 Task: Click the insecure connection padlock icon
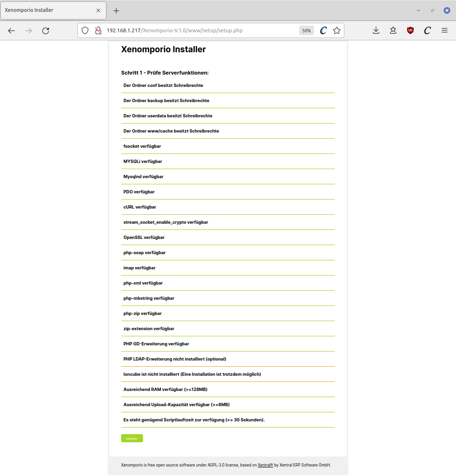[x=98, y=30]
